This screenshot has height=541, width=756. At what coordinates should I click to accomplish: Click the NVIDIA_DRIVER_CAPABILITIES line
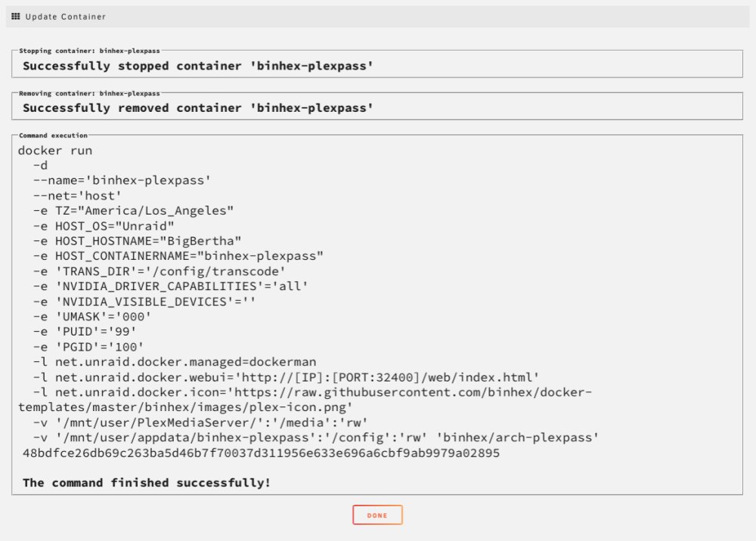pyautogui.click(x=170, y=286)
